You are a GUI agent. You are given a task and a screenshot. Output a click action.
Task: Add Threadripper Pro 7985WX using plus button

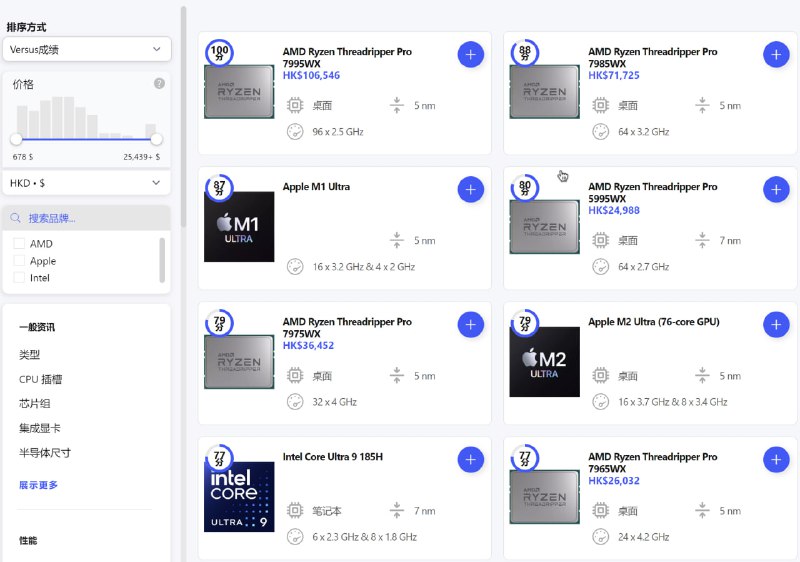776,54
